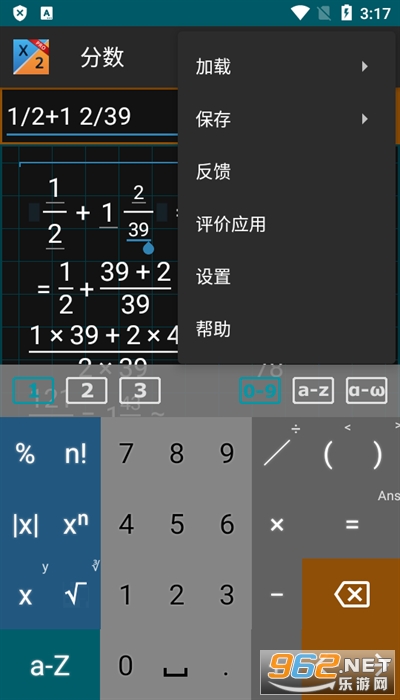Tap digit key 9
Viewport: 400px width, 700px height.
[227, 454]
